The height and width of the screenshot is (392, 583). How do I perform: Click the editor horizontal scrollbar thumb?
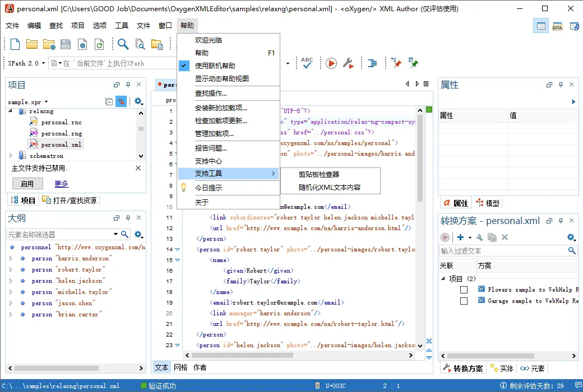pyautogui.click(x=243, y=355)
